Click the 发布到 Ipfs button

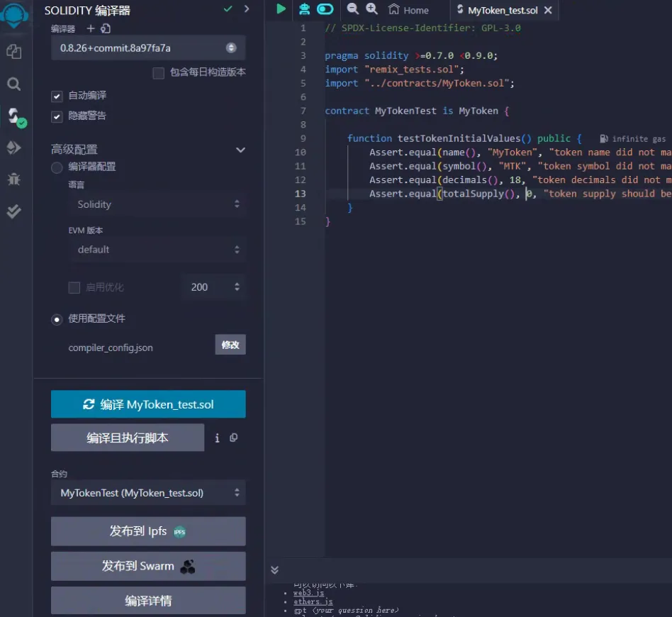coord(148,531)
